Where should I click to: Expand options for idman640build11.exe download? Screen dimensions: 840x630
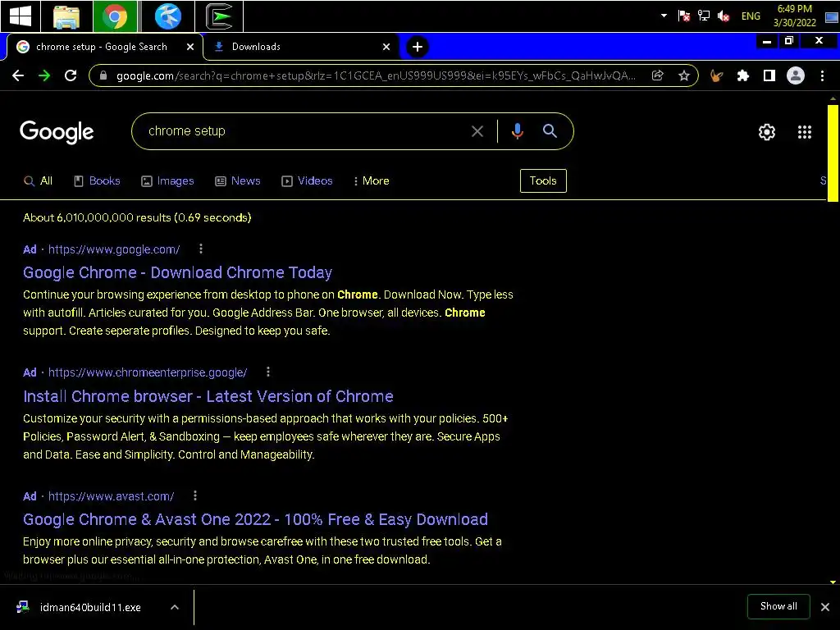tap(175, 607)
